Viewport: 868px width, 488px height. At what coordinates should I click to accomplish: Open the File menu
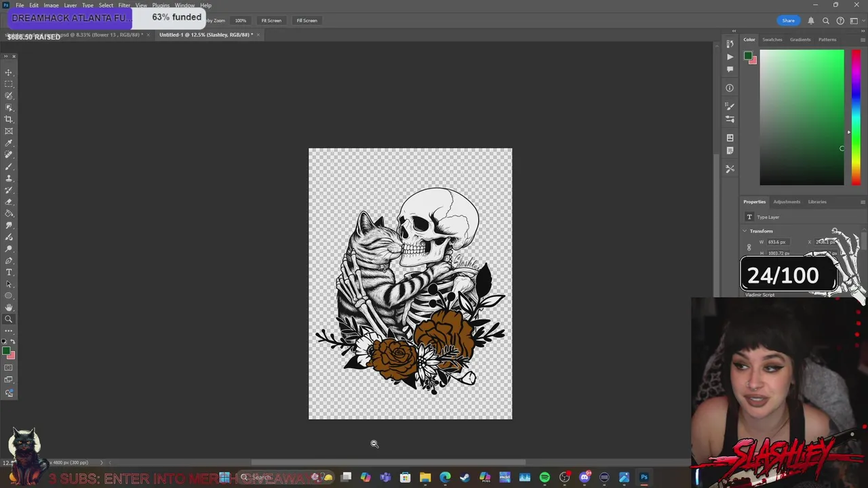coord(20,5)
